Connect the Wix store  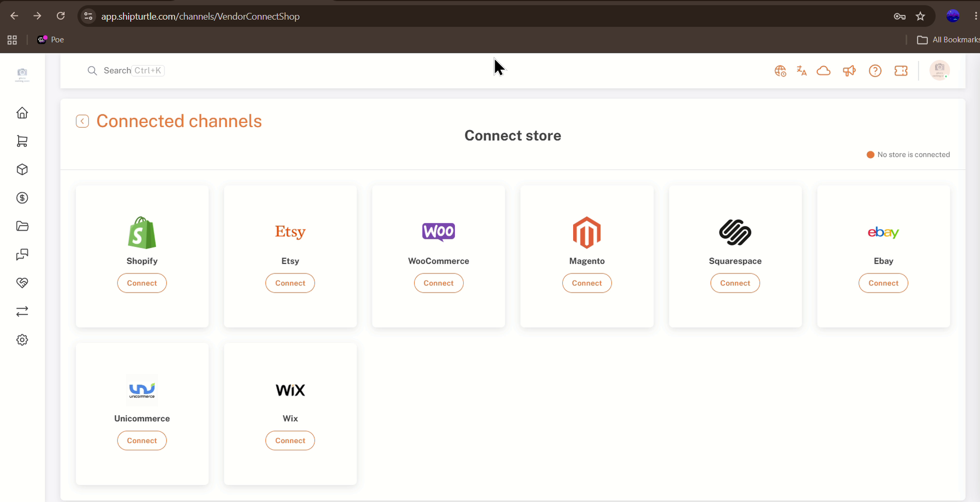tap(290, 440)
